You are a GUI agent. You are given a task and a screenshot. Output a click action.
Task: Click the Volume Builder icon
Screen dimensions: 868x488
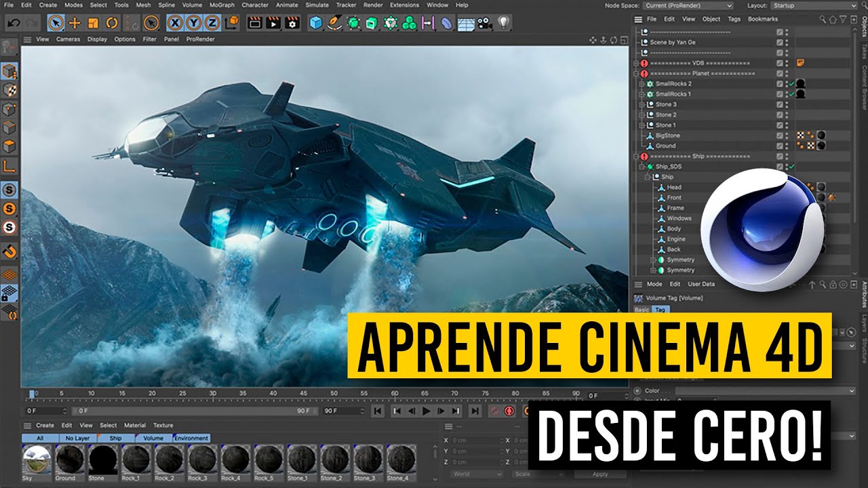[409, 22]
